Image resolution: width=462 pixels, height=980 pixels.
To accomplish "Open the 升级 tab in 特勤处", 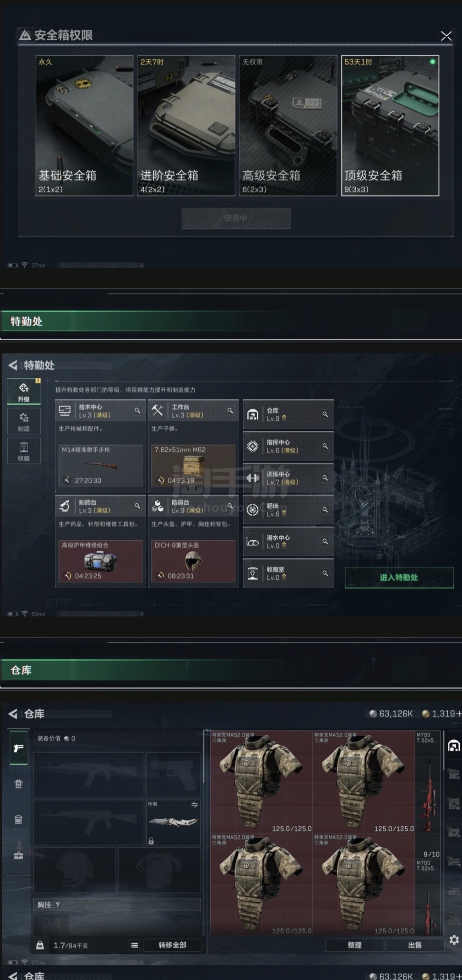I will (x=24, y=392).
